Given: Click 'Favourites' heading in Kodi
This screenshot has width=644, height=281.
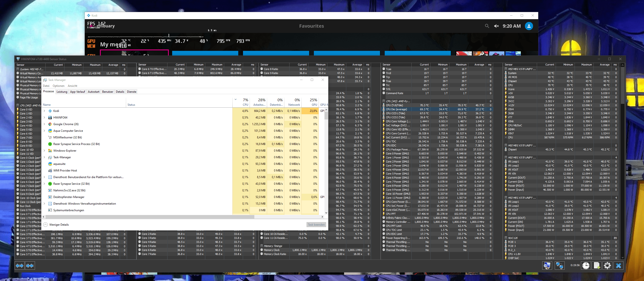Looking at the screenshot, I should [311, 26].
